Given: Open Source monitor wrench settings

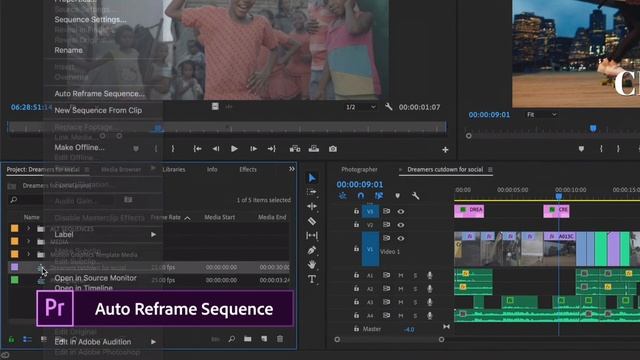Looking at the screenshot, I should pos(389,107).
